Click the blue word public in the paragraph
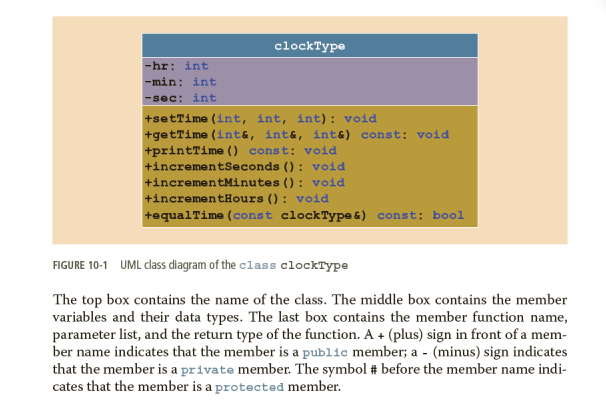Screen dimensions: 606x408 point(325,352)
